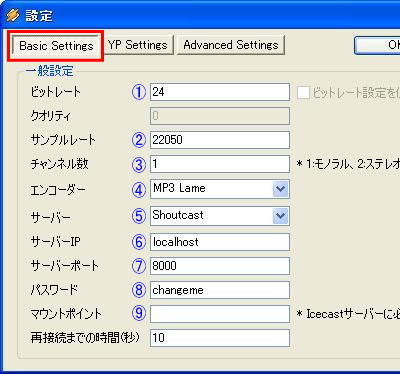The image size is (400, 374).
Task: Click the サーバーポート field showing 8000
Action: pyautogui.click(x=220, y=266)
